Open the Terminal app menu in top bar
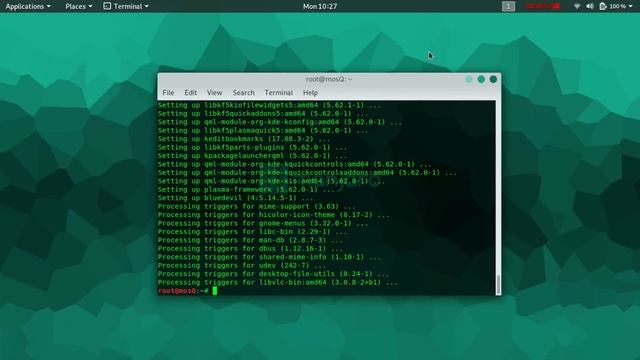The width and height of the screenshot is (640, 360). pyautogui.click(x=126, y=6)
